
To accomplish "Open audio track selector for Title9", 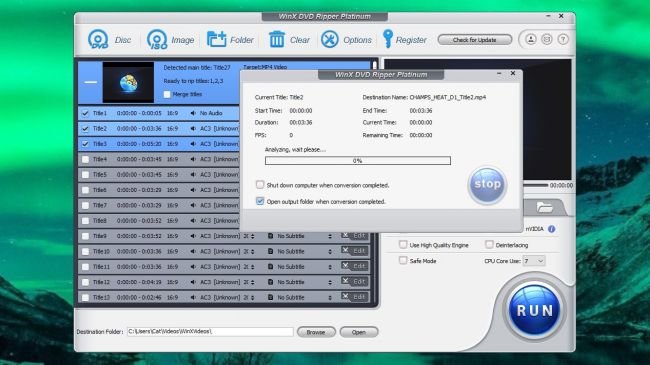I will (x=252, y=236).
